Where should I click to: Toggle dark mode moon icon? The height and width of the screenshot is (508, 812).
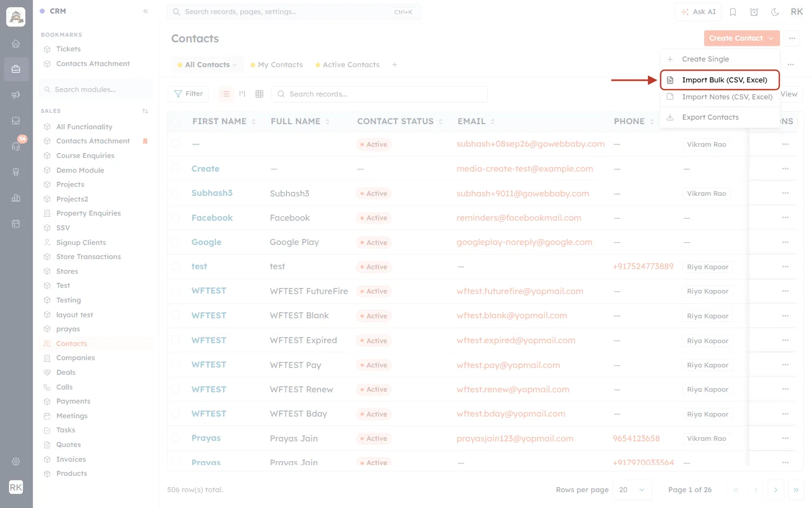click(775, 12)
